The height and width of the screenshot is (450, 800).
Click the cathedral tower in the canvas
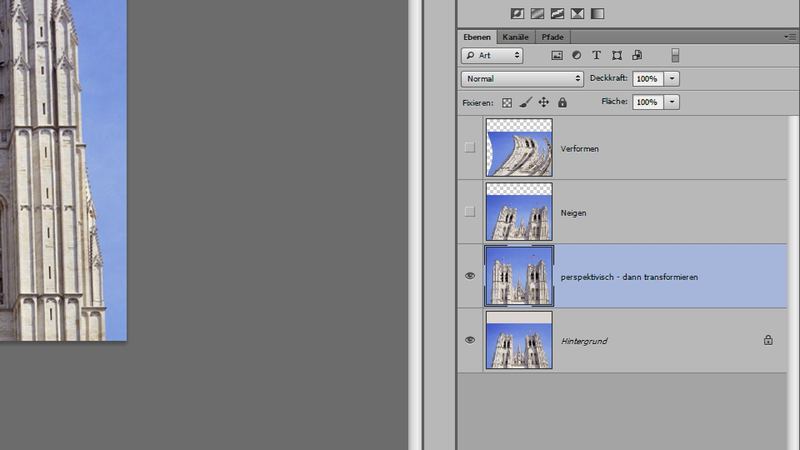coord(51,170)
